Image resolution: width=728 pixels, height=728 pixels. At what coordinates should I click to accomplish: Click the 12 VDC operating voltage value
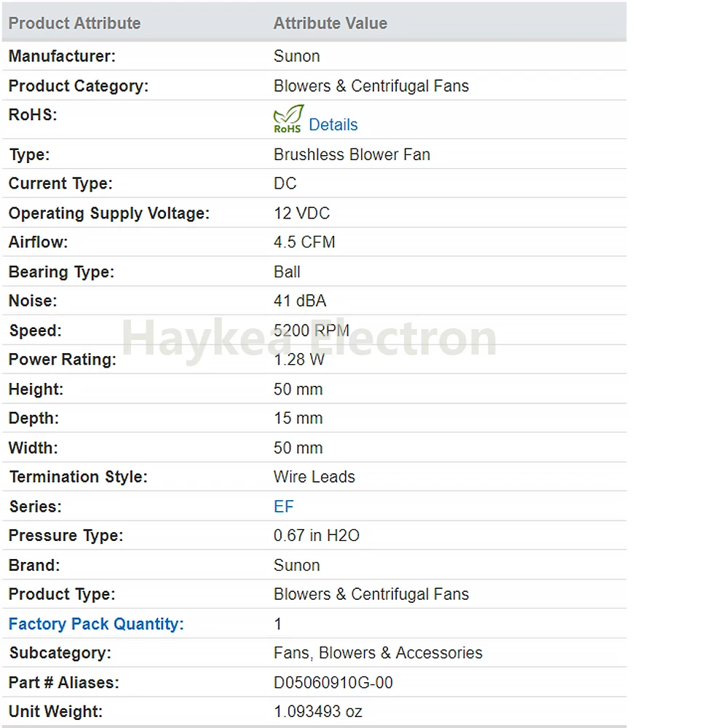(x=302, y=213)
